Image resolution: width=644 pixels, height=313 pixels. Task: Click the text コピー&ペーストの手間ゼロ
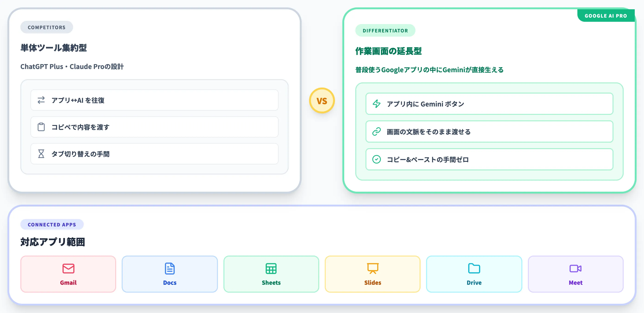tap(428, 160)
